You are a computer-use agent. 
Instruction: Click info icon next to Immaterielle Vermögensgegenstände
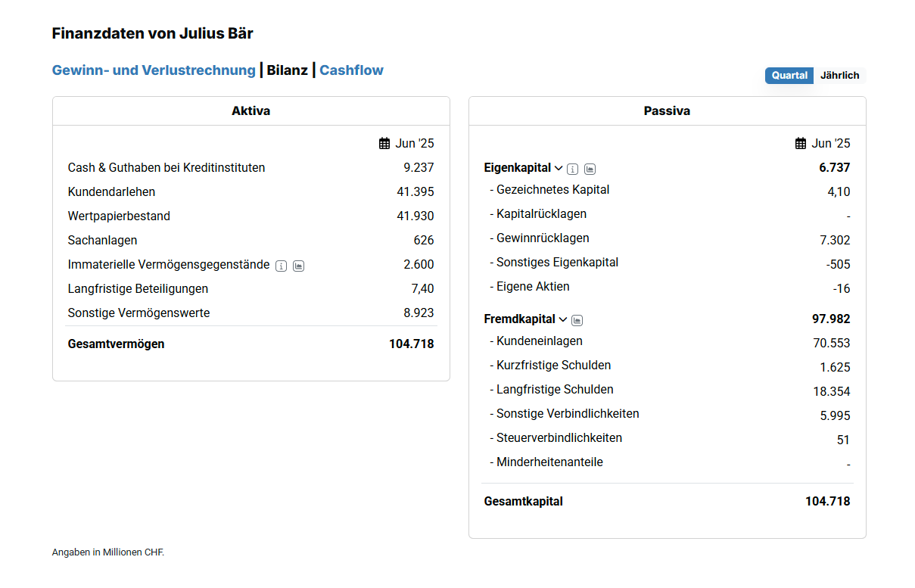[x=282, y=266]
